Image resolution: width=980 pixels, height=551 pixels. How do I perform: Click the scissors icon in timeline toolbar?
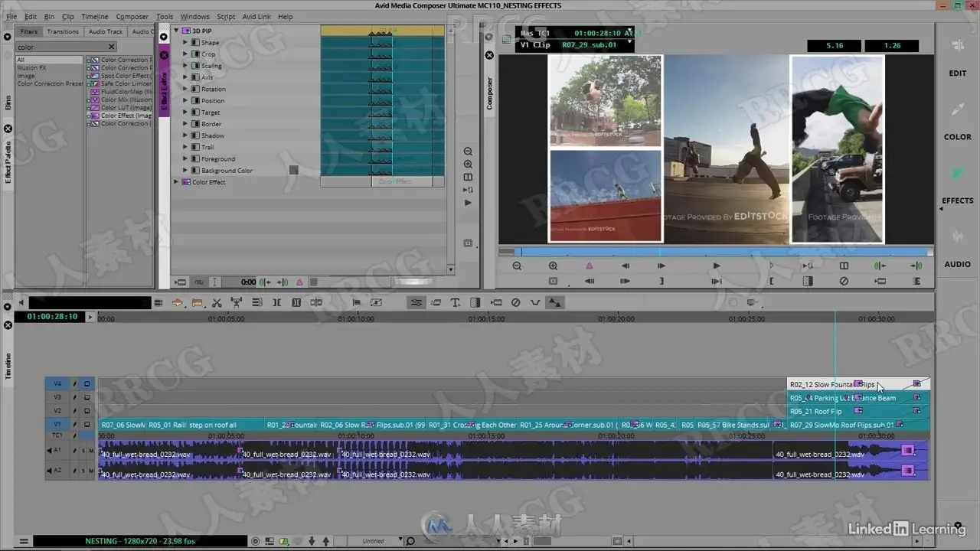(217, 303)
